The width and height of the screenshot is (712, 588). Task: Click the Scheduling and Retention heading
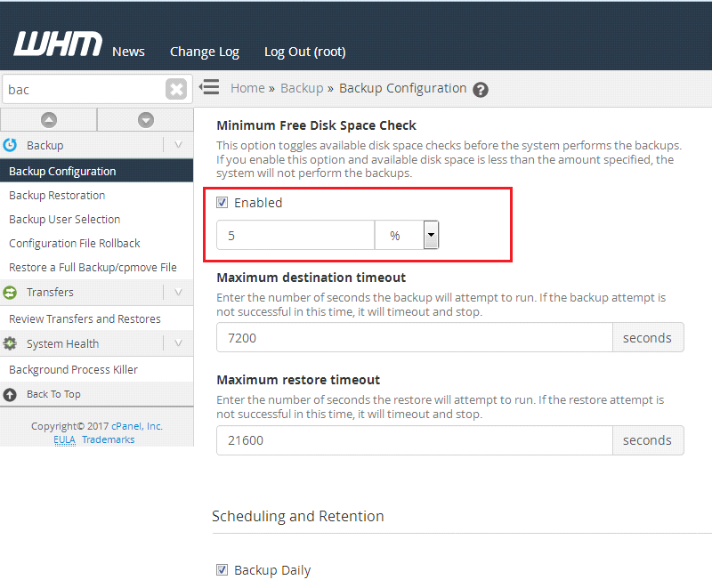click(298, 516)
